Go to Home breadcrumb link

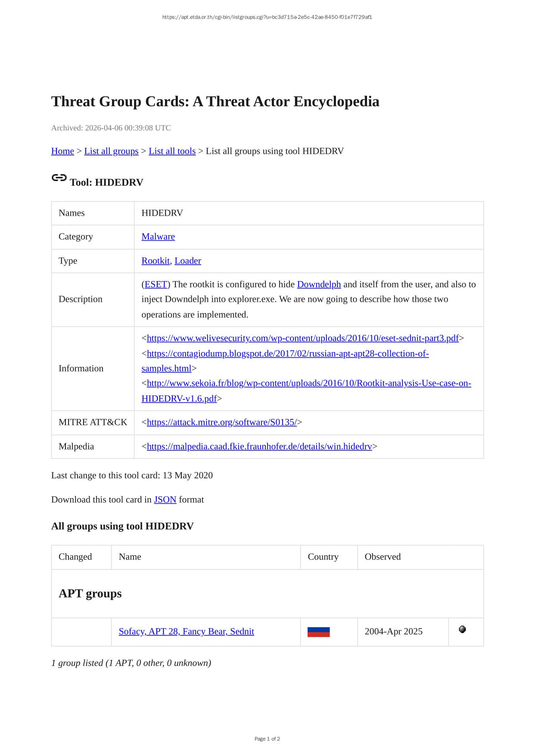(62, 151)
